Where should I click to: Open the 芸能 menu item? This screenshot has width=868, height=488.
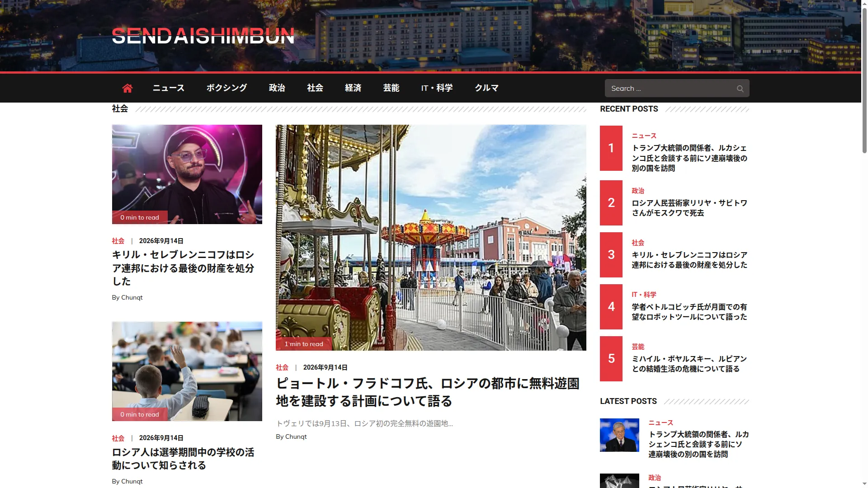[x=391, y=88]
